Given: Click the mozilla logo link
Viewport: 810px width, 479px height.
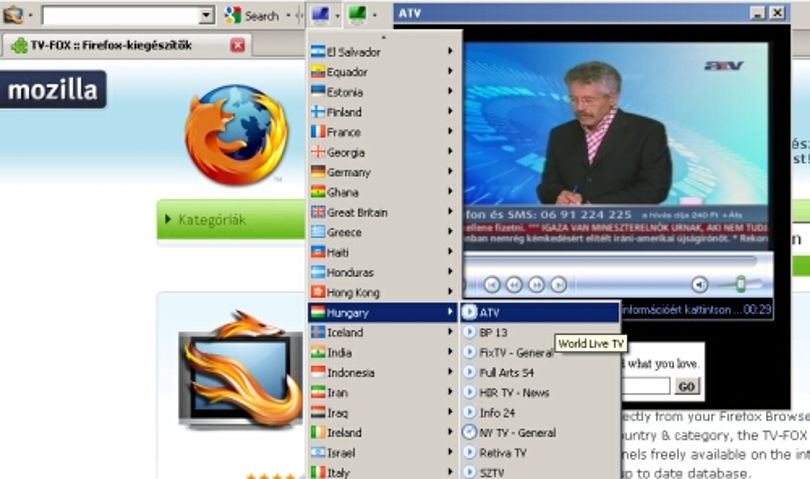Looking at the screenshot, I should (53, 90).
